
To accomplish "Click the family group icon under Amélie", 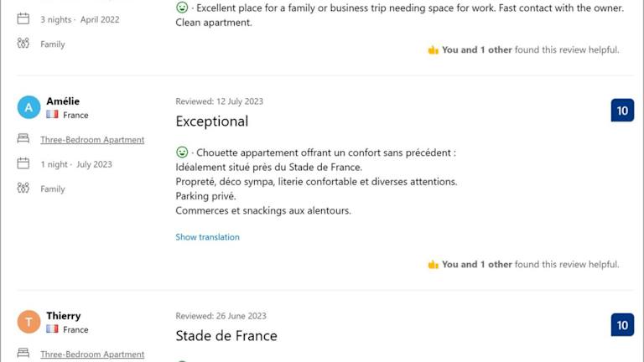I will click(23, 189).
